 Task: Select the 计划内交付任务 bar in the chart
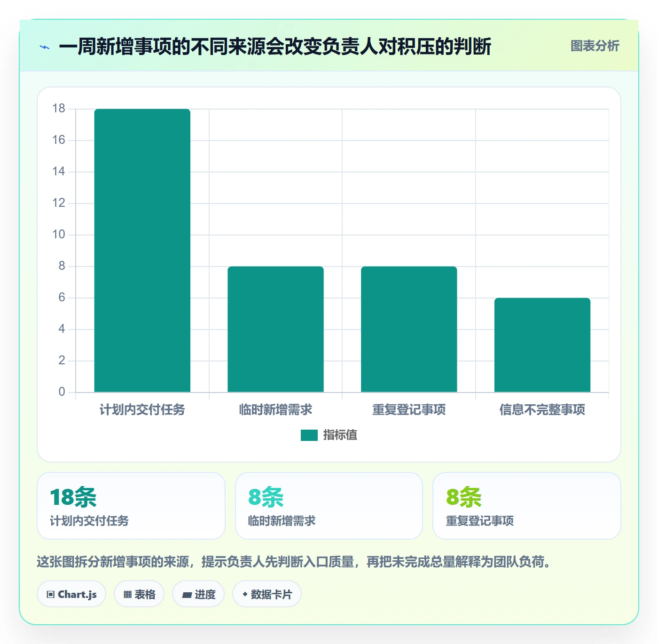pos(142,251)
